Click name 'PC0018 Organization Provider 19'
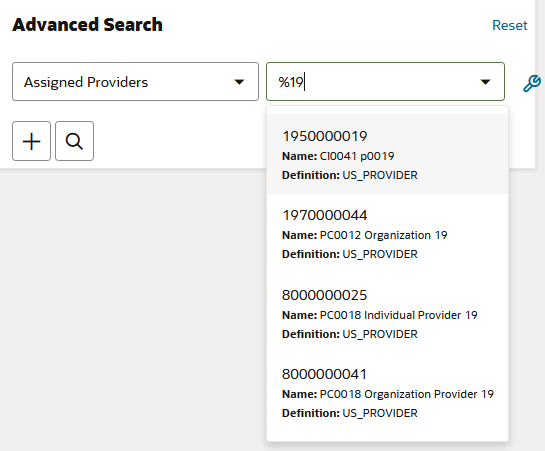The height and width of the screenshot is (451, 545). pyautogui.click(x=407, y=394)
